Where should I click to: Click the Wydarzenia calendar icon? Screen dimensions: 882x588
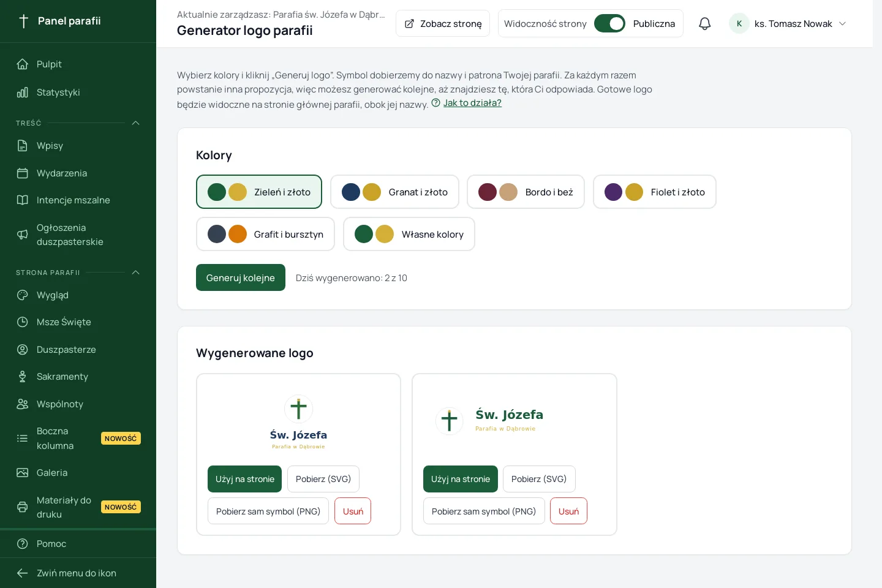pos(23,173)
